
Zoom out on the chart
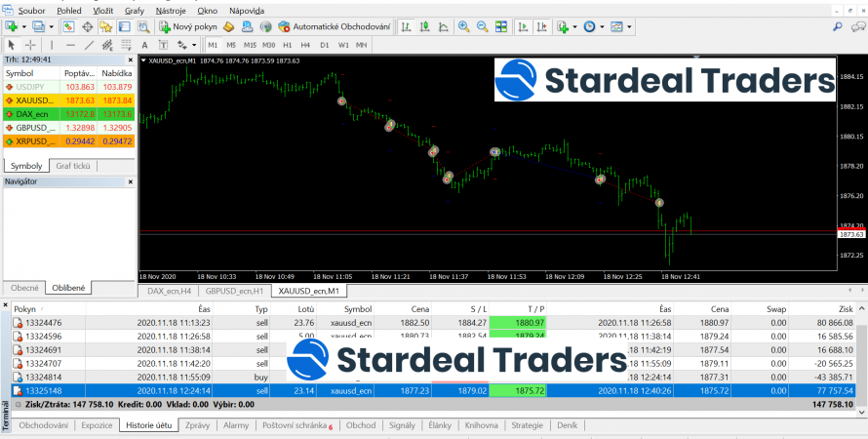pyautogui.click(x=482, y=26)
